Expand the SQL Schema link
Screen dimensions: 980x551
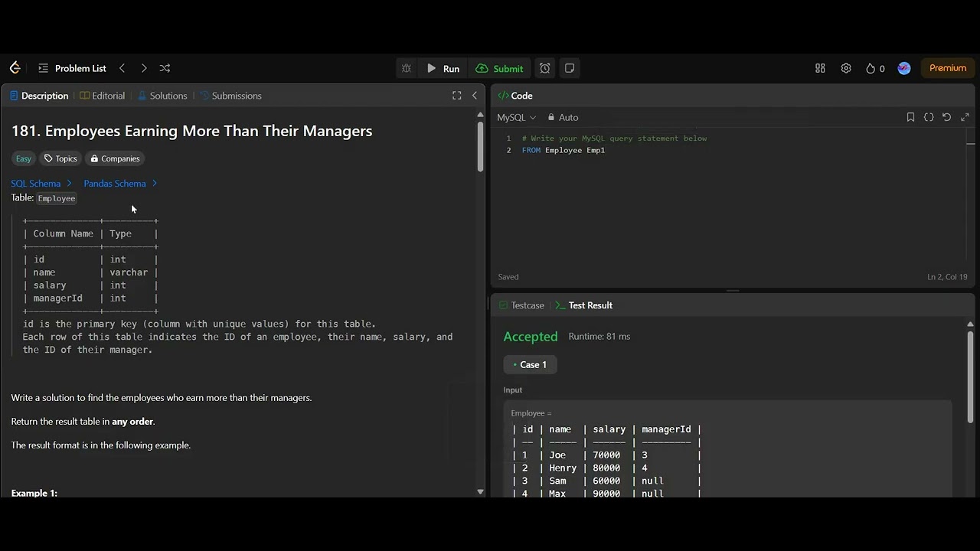pyautogui.click(x=41, y=184)
